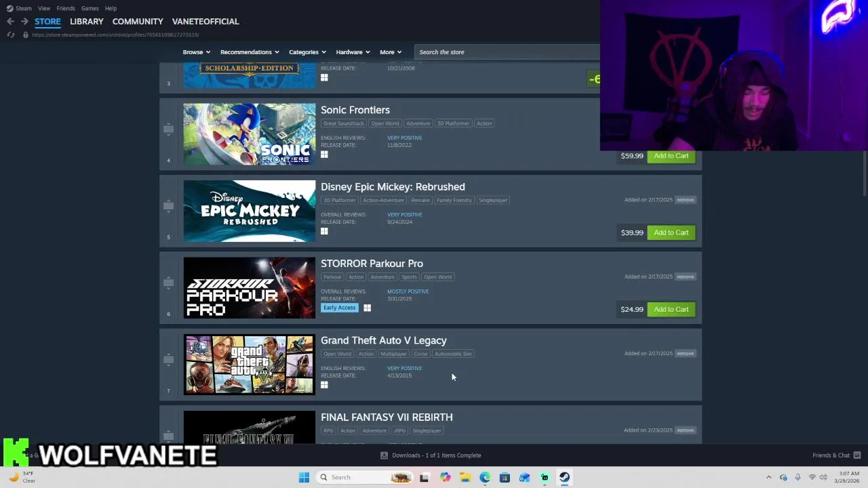Switch to the STORE tab

[47, 22]
